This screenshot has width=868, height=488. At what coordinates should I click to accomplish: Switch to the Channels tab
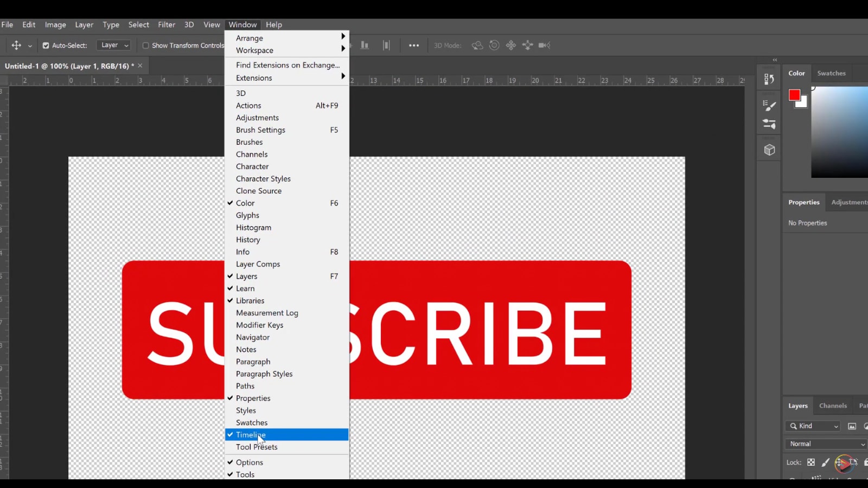tap(833, 406)
